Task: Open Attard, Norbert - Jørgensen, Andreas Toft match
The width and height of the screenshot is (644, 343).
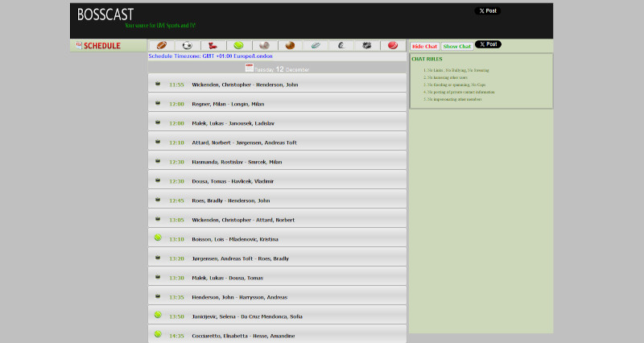Action: coord(244,143)
